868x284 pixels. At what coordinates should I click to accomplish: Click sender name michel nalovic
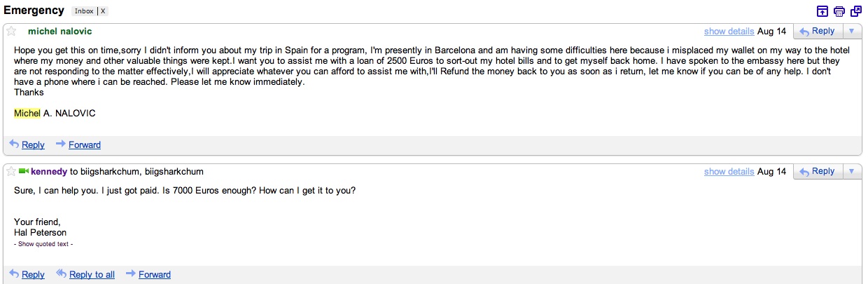pyautogui.click(x=59, y=32)
